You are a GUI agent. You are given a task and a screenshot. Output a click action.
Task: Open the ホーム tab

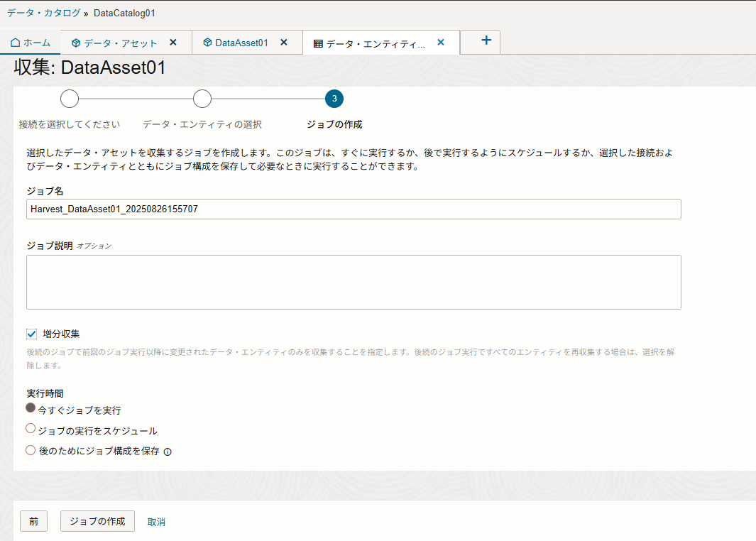31,43
